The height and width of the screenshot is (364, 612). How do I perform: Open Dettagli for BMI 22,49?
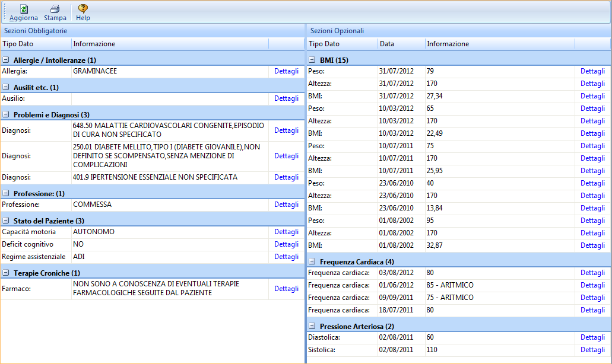coord(592,133)
